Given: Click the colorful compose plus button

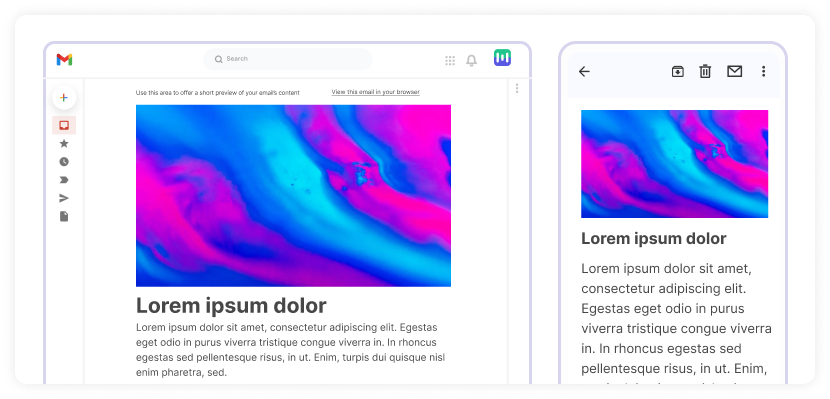Looking at the screenshot, I should pos(64,98).
